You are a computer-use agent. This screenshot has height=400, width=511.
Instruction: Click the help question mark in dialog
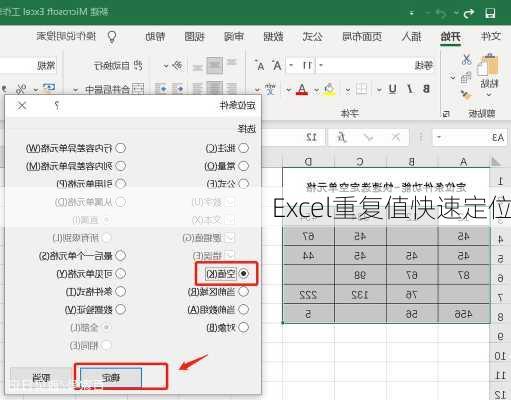point(57,106)
